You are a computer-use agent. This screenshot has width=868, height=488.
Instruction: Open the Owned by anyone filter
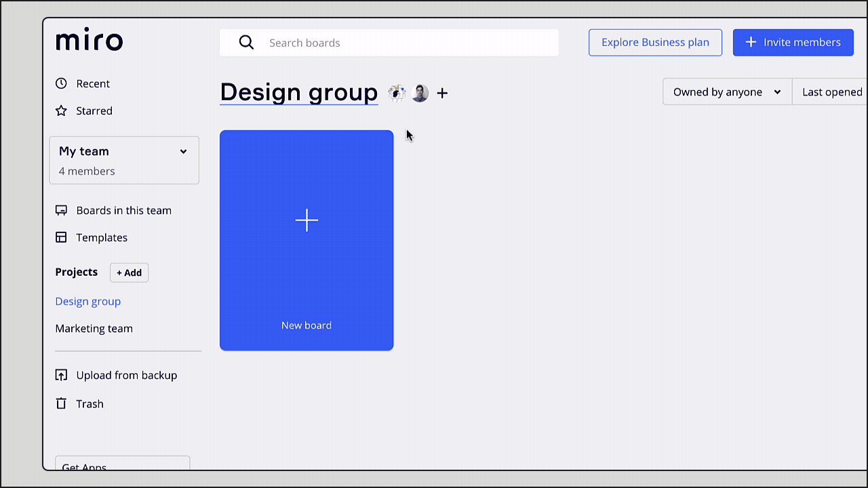pyautogui.click(x=726, y=91)
